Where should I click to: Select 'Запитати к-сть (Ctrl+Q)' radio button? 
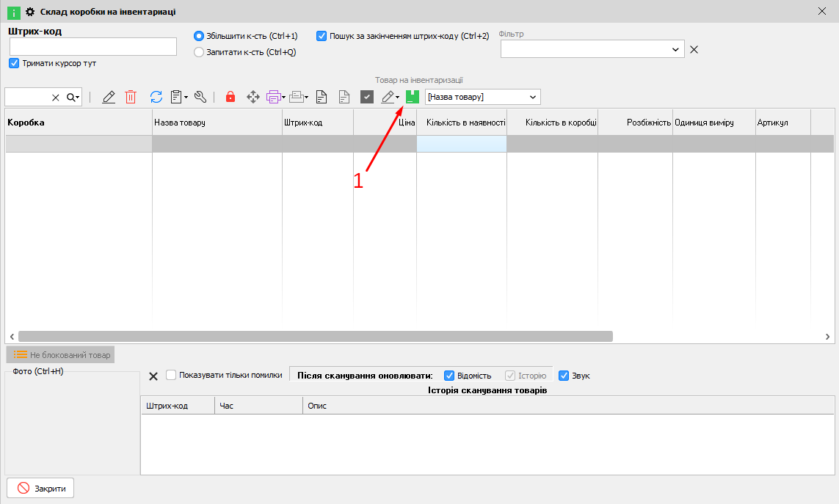point(198,52)
